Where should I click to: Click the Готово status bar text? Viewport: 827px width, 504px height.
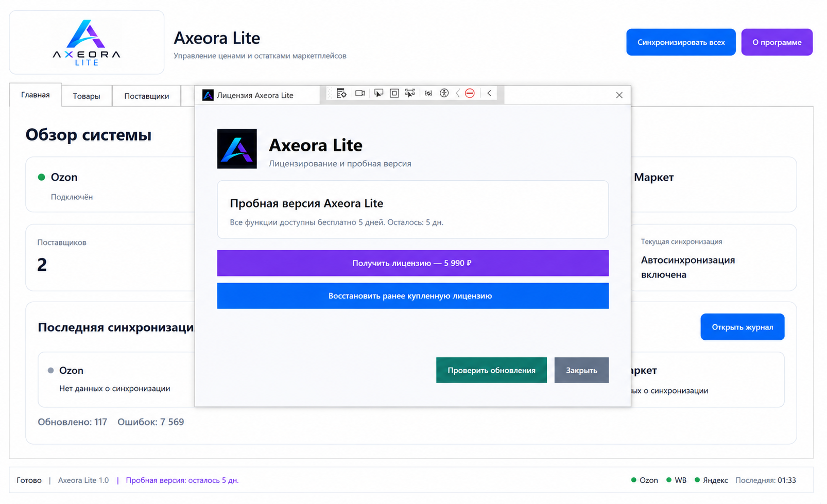click(29, 480)
